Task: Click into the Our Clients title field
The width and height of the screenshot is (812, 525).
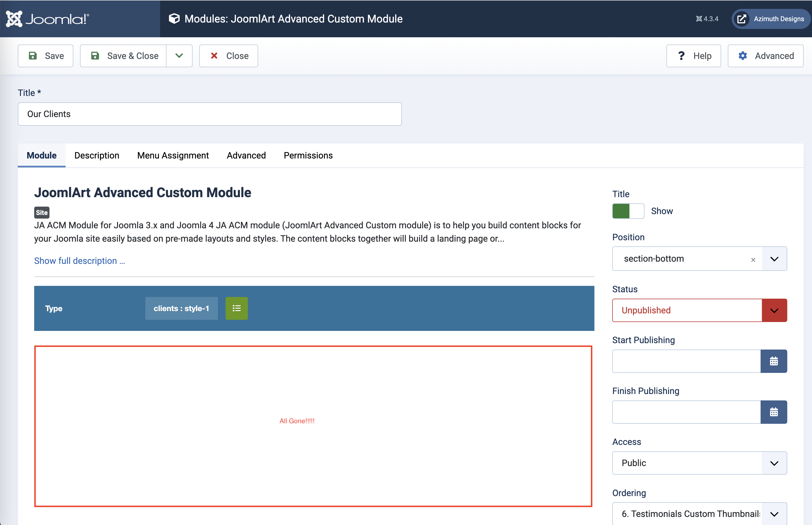Action: [x=210, y=114]
